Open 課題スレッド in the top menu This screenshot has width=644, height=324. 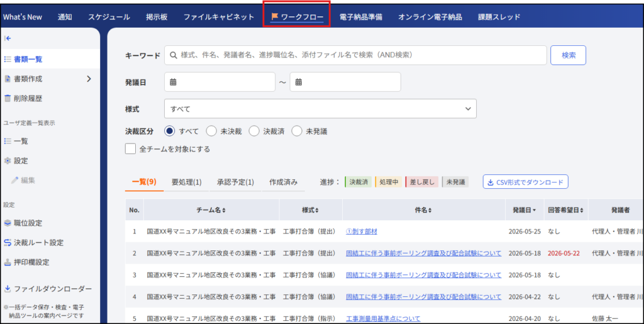tap(499, 17)
